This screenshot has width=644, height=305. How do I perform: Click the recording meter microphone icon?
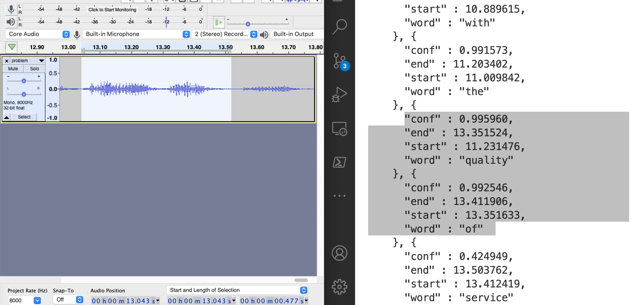click(11, 9)
